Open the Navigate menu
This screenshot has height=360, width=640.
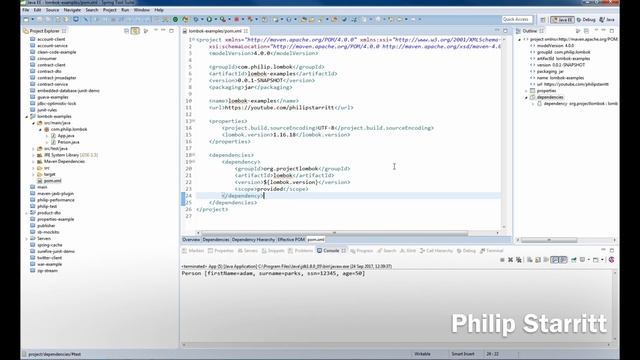72,10
